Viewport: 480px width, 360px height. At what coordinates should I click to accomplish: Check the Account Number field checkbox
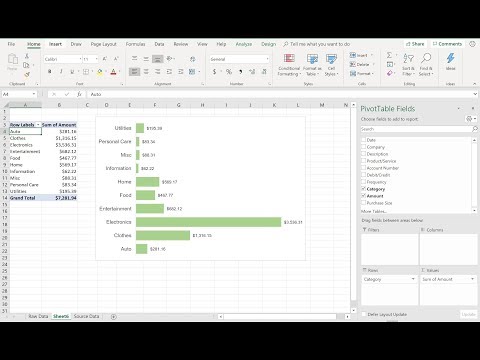(364, 168)
